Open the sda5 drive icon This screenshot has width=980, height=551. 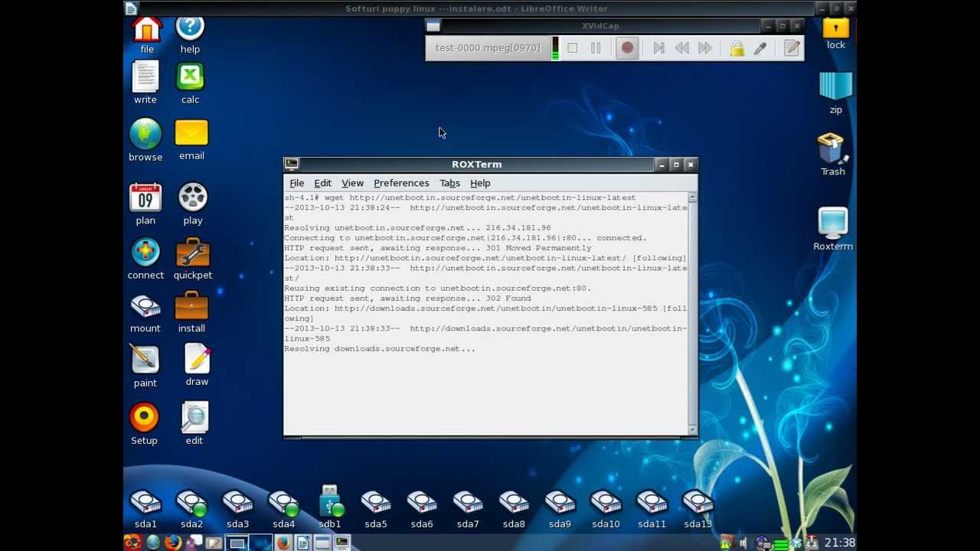coord(376,508)
